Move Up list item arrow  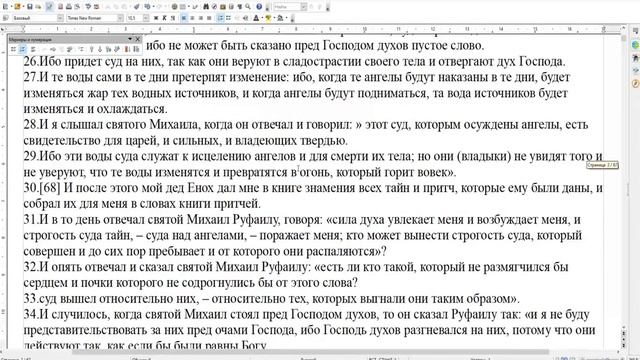pyautogui.click(x=91, y=49)
